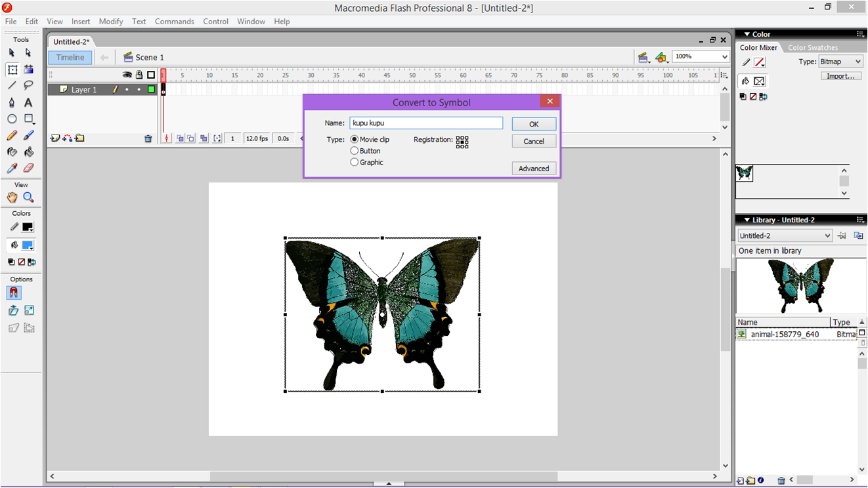
Task: Click the Scale option icon
Action: tap(30, 310)
